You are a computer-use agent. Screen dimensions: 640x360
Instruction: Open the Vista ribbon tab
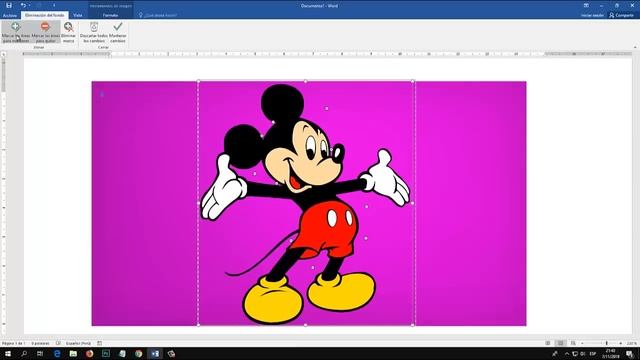(x=78, y=15)
